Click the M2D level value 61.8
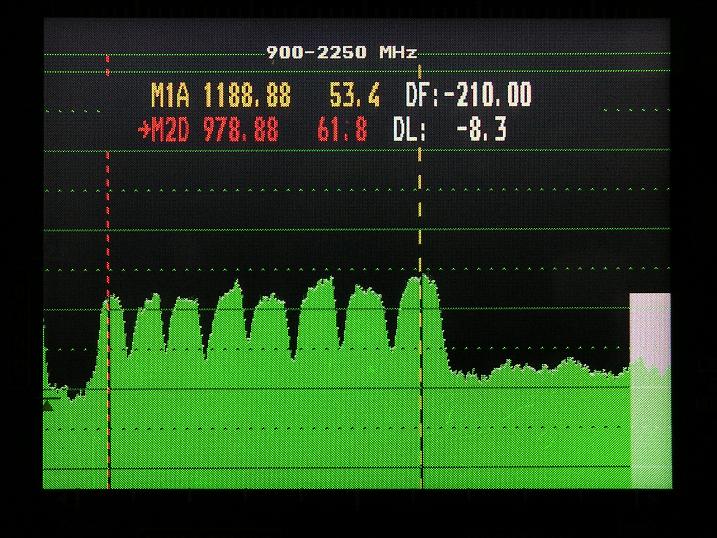Image resolution: width=717 pixels, height=538 pixels. [342, 130]
